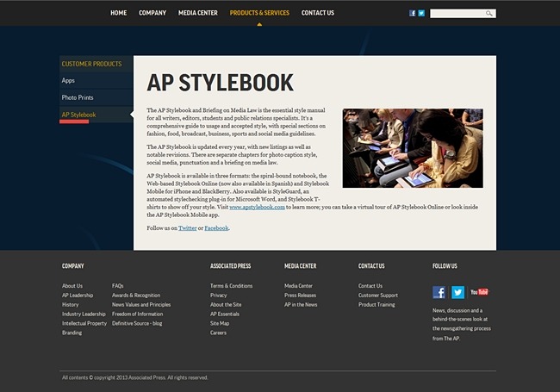Open the www.apstylebook.com link

pyautogui.click(x=257, y=207)
